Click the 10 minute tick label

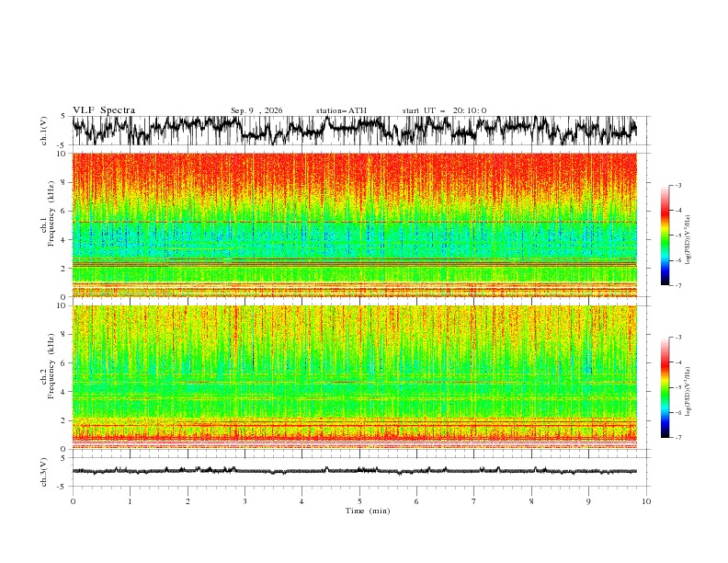tap(646, 501)
